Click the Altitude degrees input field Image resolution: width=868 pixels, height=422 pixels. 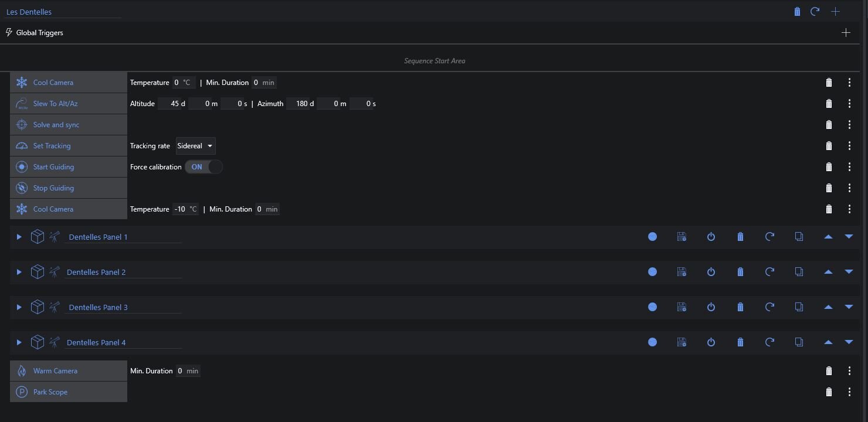click(169, 104)
